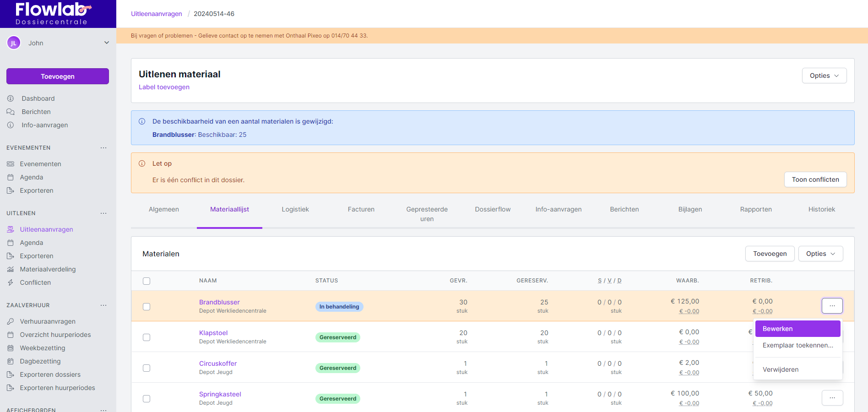The height and width of the screenshot is (412, 868).
Task: Choose Bewerken from the context menu
Action: click(797, 329)
